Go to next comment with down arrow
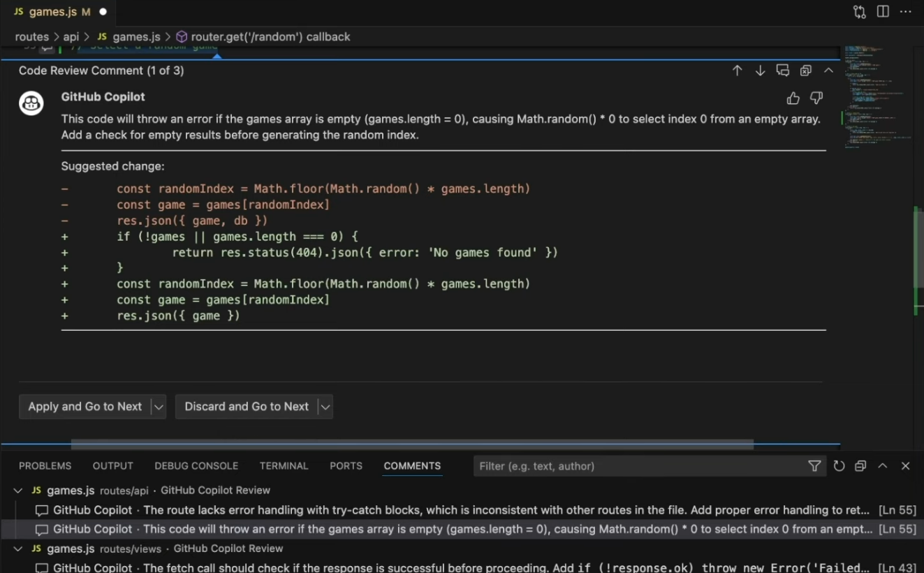924x573 pixels. (x=760, y=70)
